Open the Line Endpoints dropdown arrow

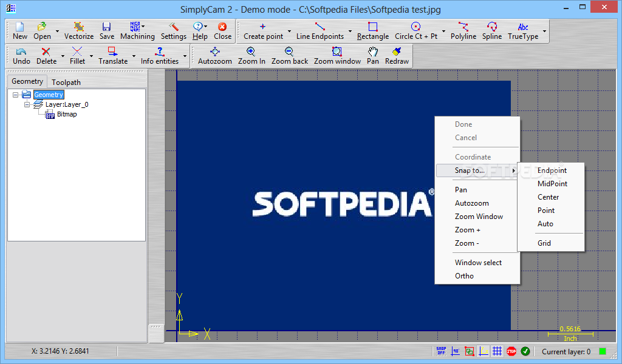coord(350,31)
